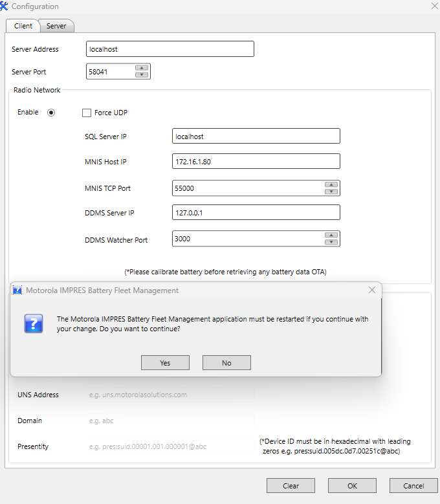Click the OK button
The width and height of the screenshot is (440, 504).
pos(352,486)
